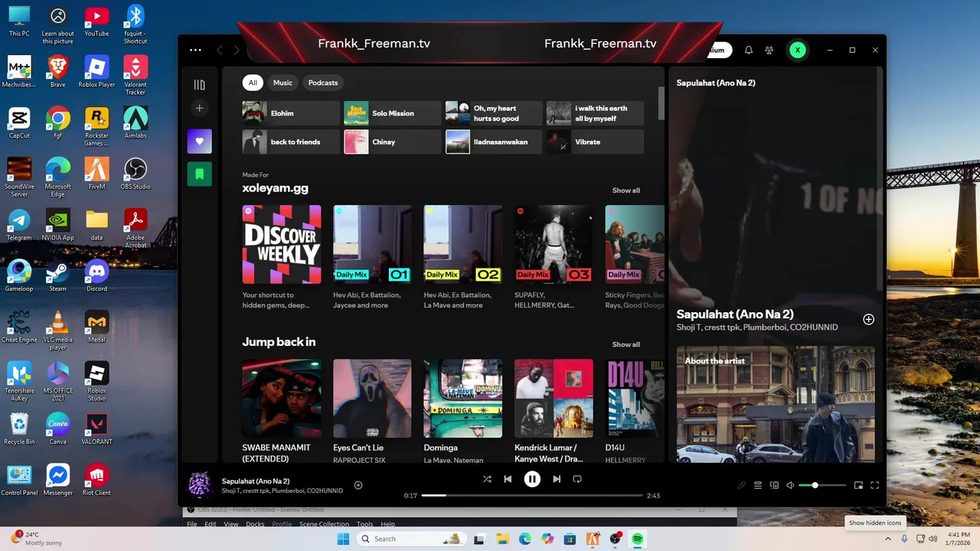Open Docks menu in OBS window
Screen dimensions: 980x551
255,524
